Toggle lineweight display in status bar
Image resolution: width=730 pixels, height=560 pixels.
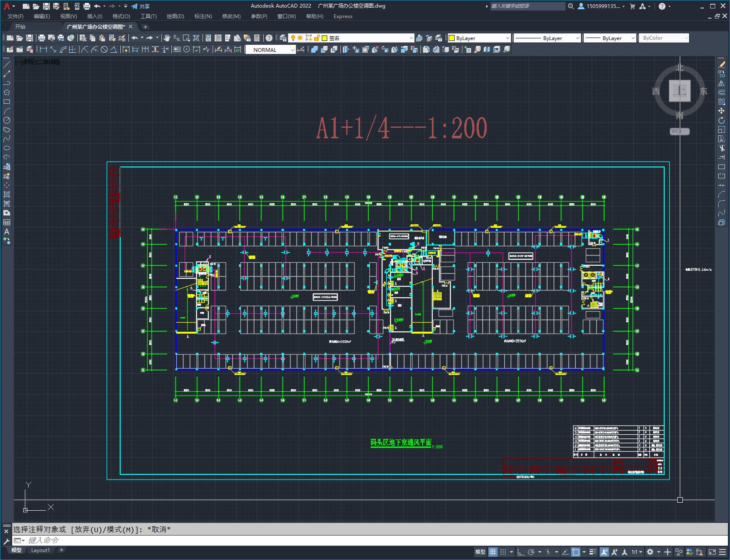[x=593, y=552]
